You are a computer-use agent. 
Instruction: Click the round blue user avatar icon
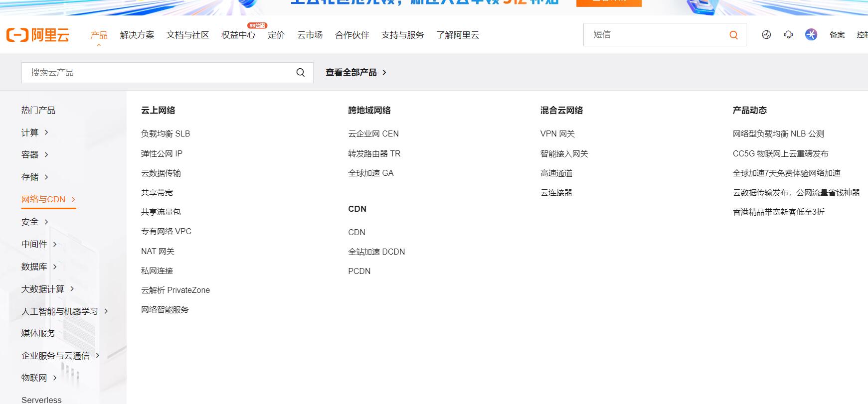pyautogui.click(x=811, y=34)
